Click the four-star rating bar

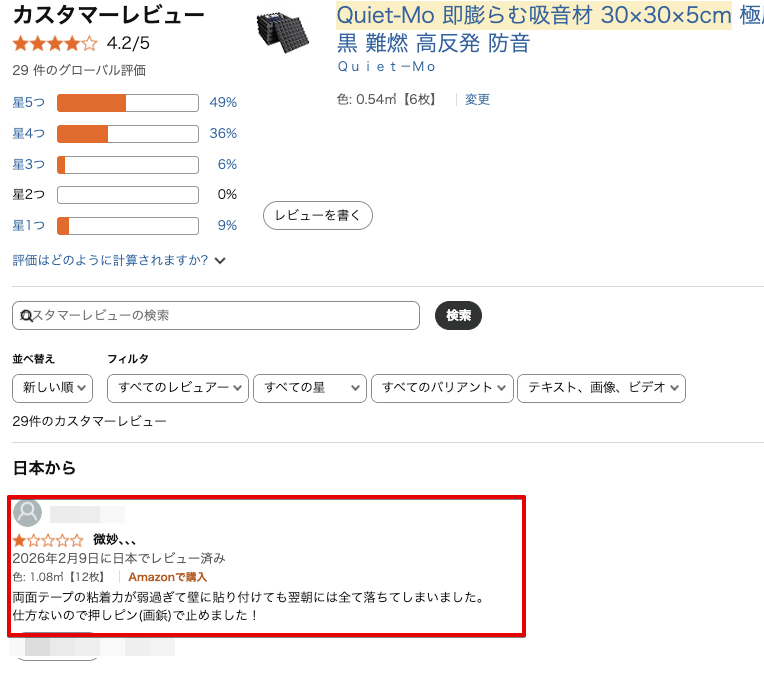click(128, 134)
